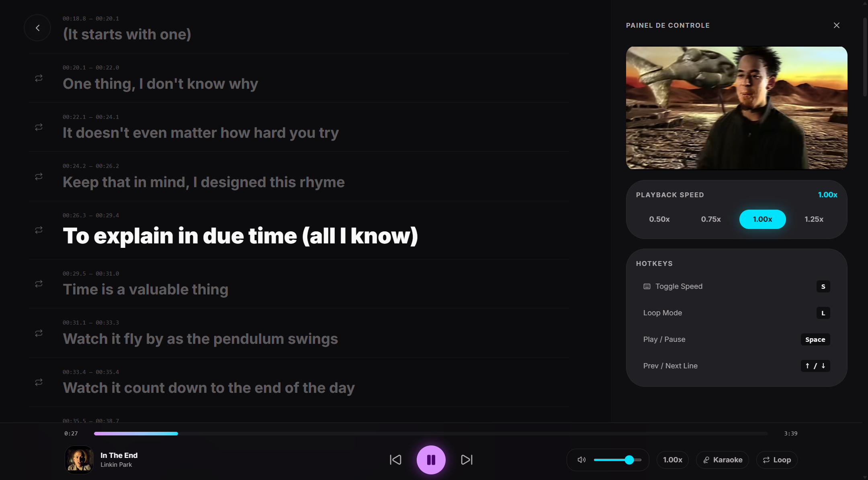The width and height of the screenshot is (868, 480).
Task: Loop the line "One thing, I don't know why"
Action: (x=39, y=78)
